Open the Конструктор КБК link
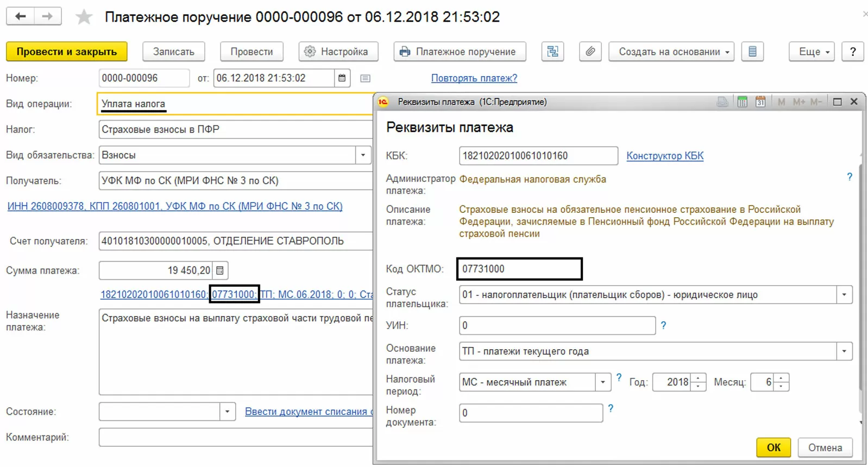Screen dimensions: 868x467 pos(665,156)
